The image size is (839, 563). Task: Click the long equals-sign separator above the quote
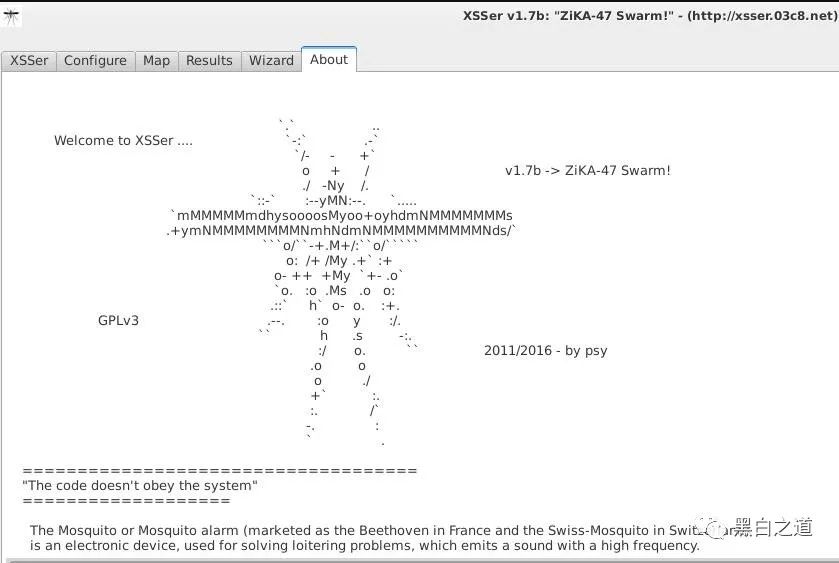tap(219, 471)
